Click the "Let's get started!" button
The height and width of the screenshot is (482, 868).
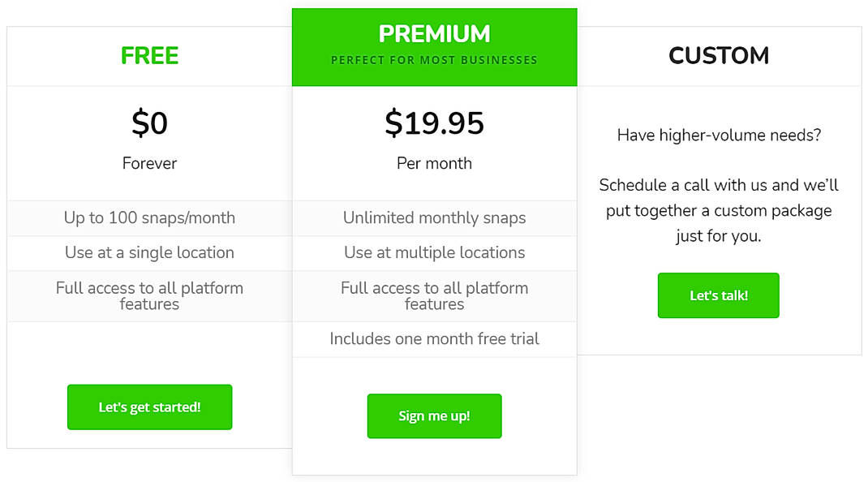(x=149, y=407)
